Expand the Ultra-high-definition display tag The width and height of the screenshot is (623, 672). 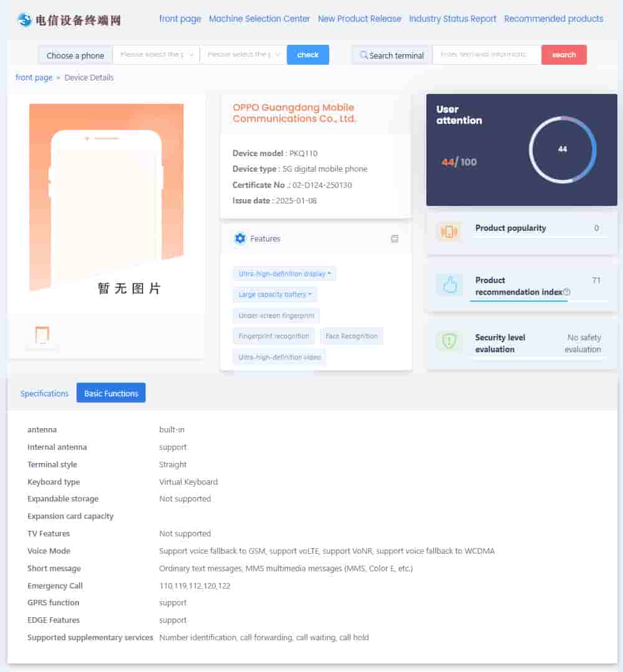coord(284,274)
